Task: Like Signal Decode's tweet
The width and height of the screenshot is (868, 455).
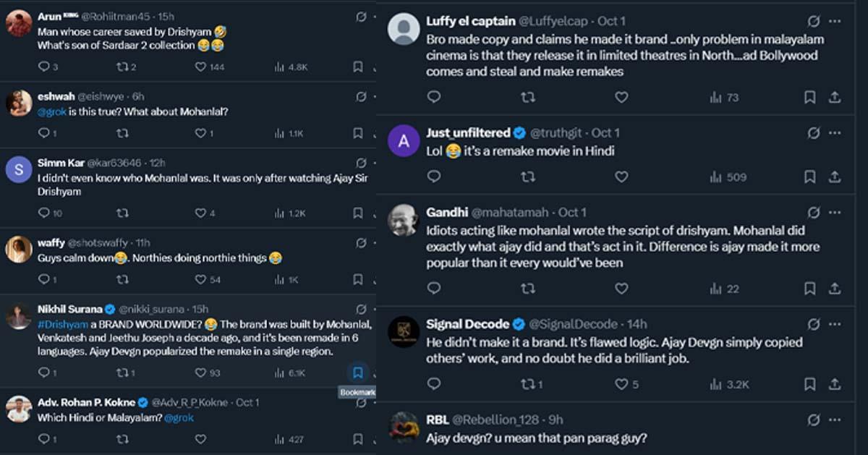Action: pos(621,384)
